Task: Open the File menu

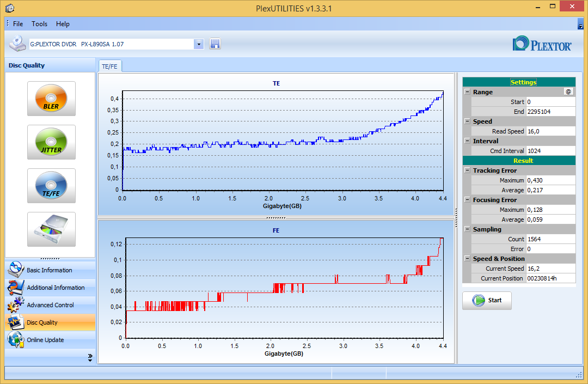Action: coord(17,23)
